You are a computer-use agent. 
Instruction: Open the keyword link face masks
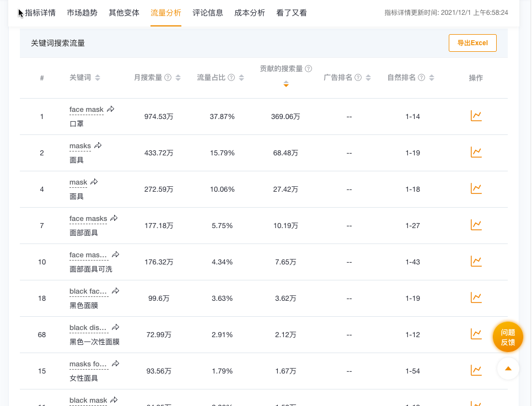point(88,218)
